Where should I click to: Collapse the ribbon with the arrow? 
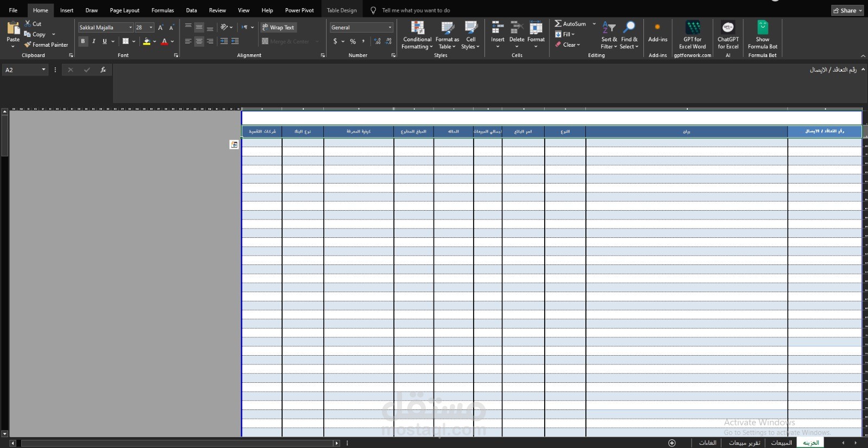tap(863, 55)
